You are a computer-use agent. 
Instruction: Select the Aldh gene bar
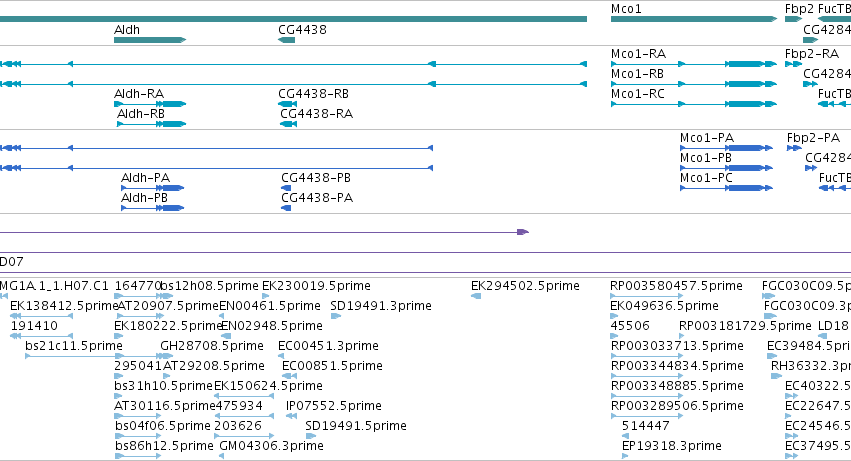[x=150, y=40]
